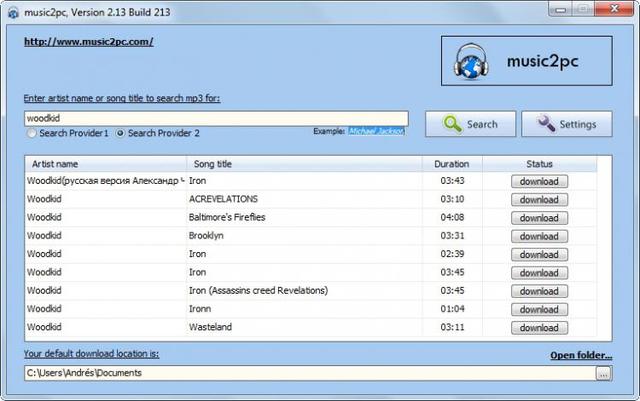The width and height of the screenshot is (640, 401).
Task: Close the music2pc window
Action: tap(614, 9)
